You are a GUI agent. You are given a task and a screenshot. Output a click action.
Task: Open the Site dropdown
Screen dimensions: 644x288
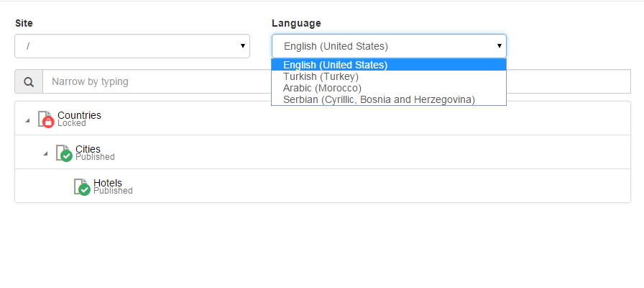(x=132, y=46)
